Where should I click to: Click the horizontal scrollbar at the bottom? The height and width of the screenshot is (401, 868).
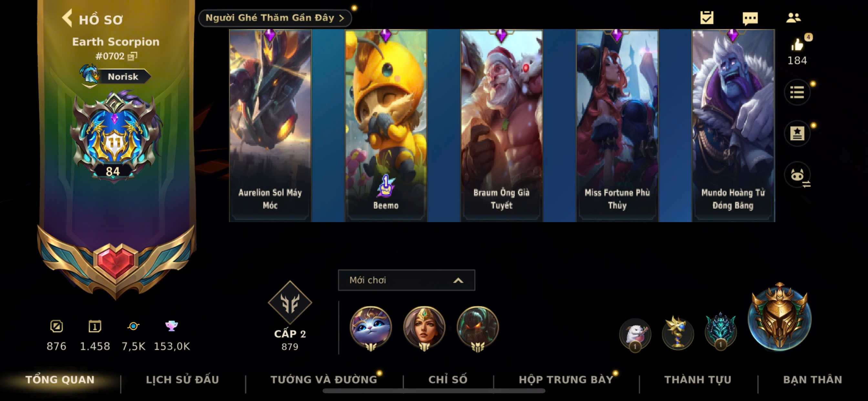pos(434,391)
